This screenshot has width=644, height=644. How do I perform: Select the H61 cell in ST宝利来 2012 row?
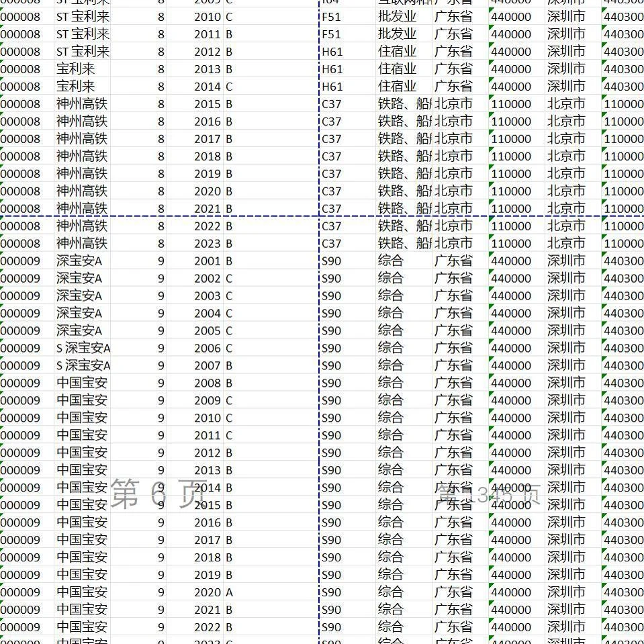347,52
